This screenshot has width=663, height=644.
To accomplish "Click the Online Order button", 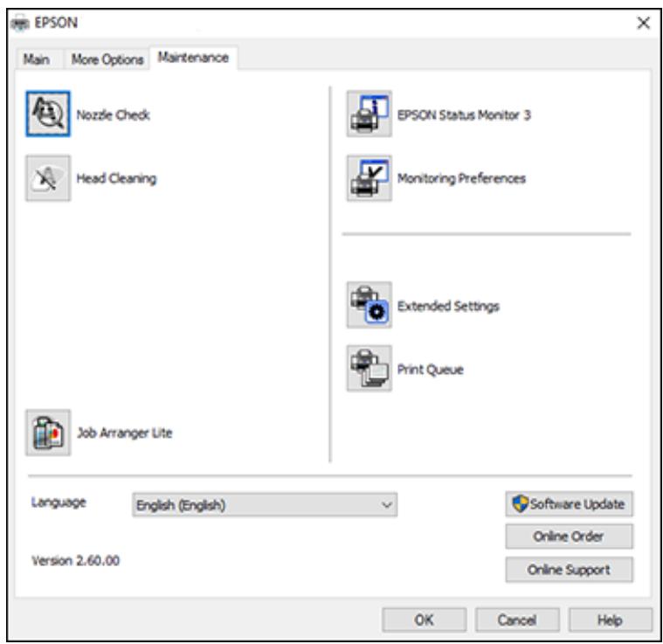I will [x=570, y=537].
